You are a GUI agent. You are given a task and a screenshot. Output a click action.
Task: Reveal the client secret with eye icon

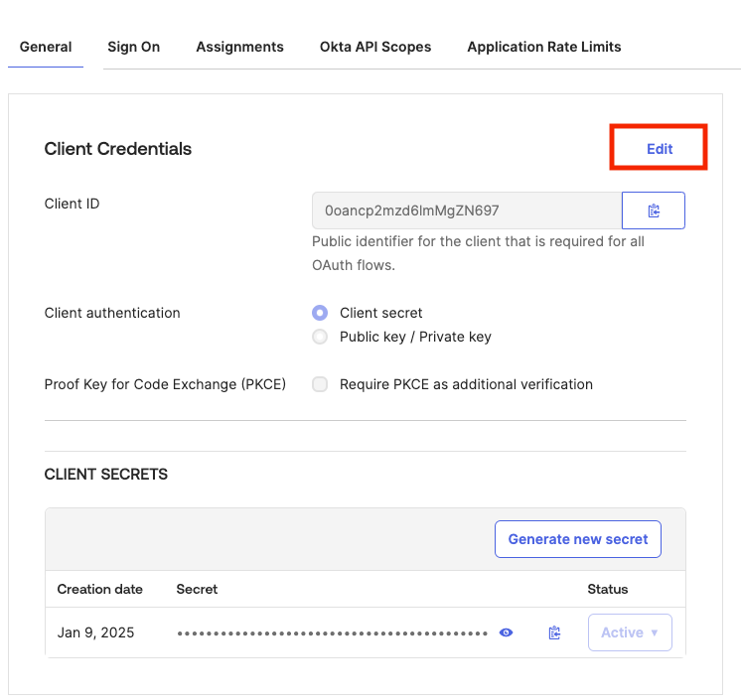[506, 632]
